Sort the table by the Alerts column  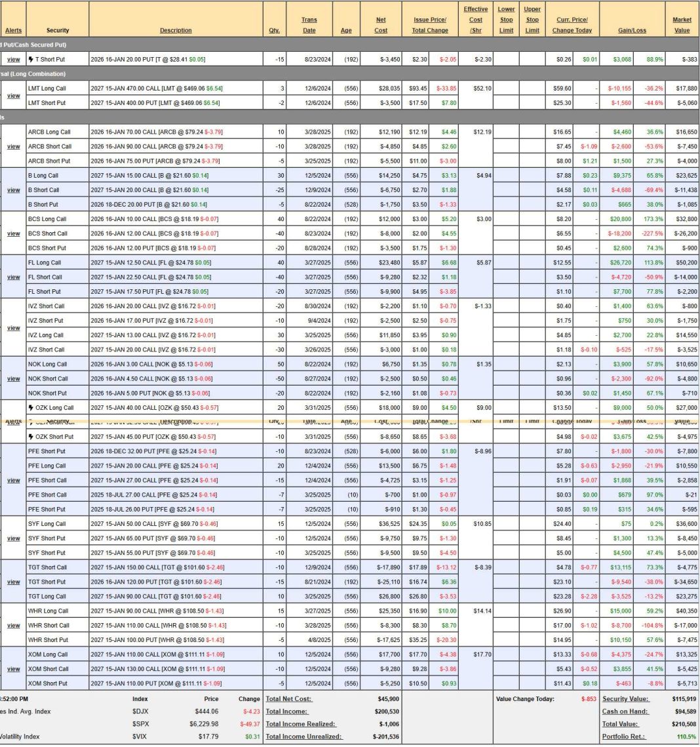[x=13, y=30]
